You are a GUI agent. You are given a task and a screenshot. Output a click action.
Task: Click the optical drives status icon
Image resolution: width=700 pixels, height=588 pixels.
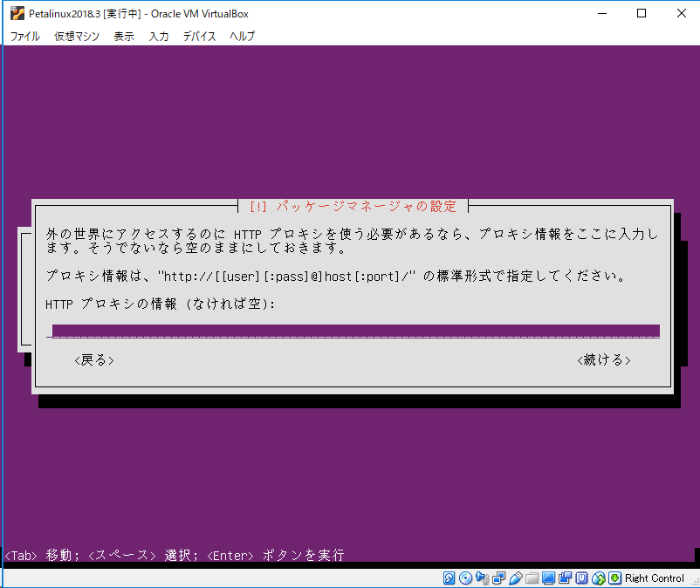(x=464, y=578)
